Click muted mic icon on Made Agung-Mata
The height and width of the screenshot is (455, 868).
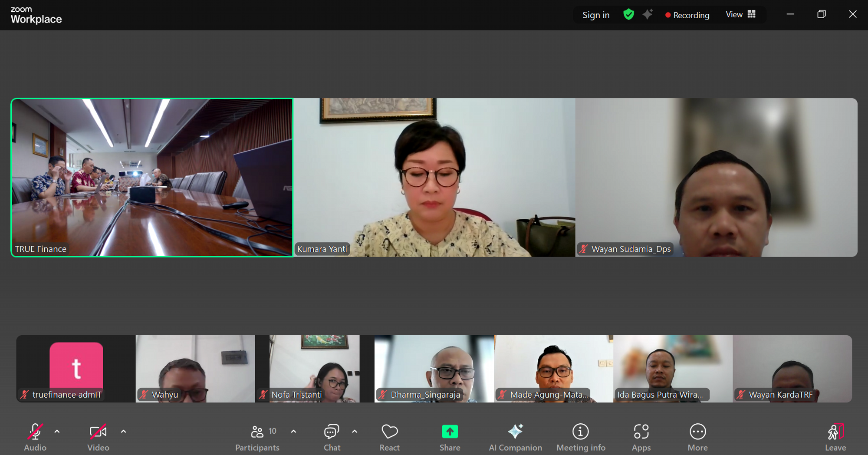(x=502, y=395)
